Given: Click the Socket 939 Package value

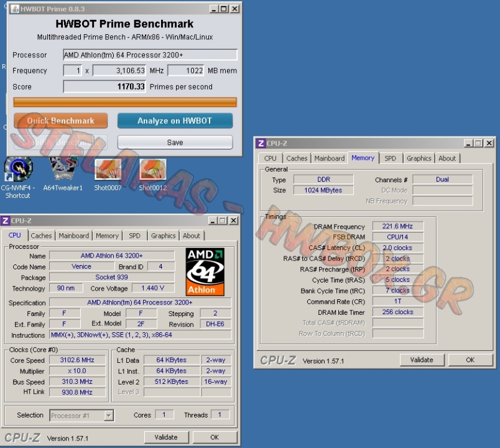Looking at the screenshot, I should pyautogui.click(x=111, y=278).
